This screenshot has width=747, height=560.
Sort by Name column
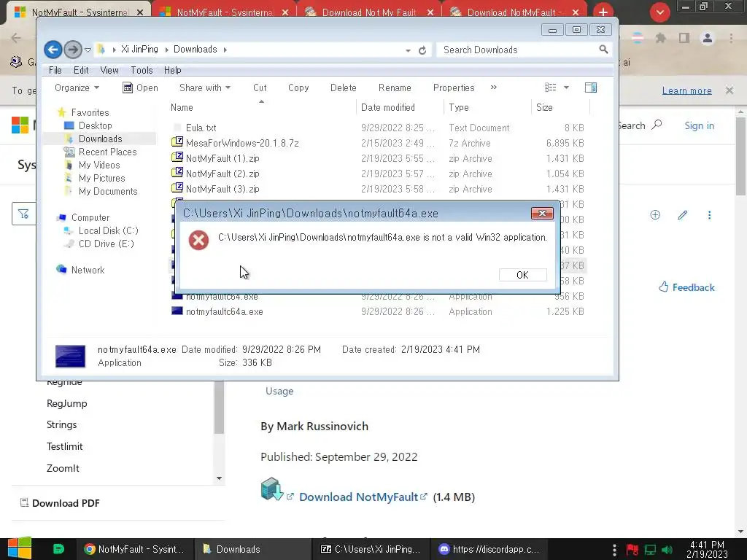point(182,107)
